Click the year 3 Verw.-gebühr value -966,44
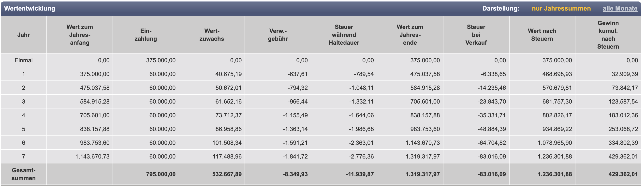This screenshot has height=186, width=644. click(x=297, y=101)
